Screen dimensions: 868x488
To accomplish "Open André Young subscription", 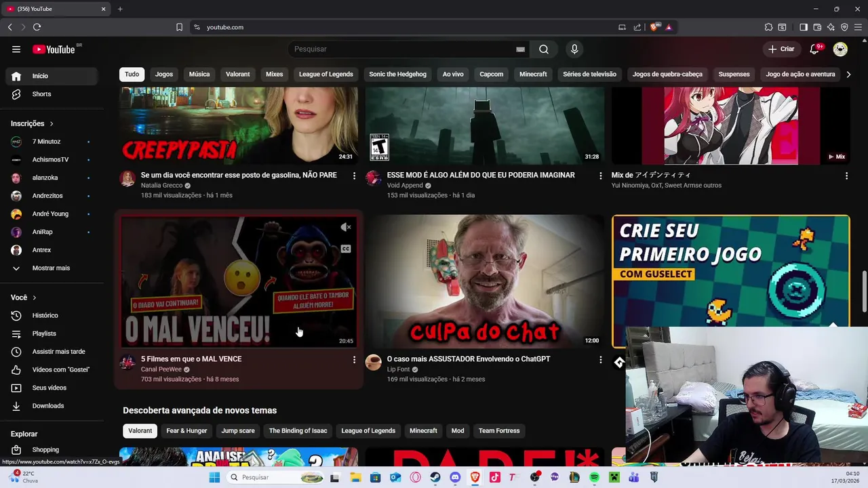I will (x=52, y=214).
